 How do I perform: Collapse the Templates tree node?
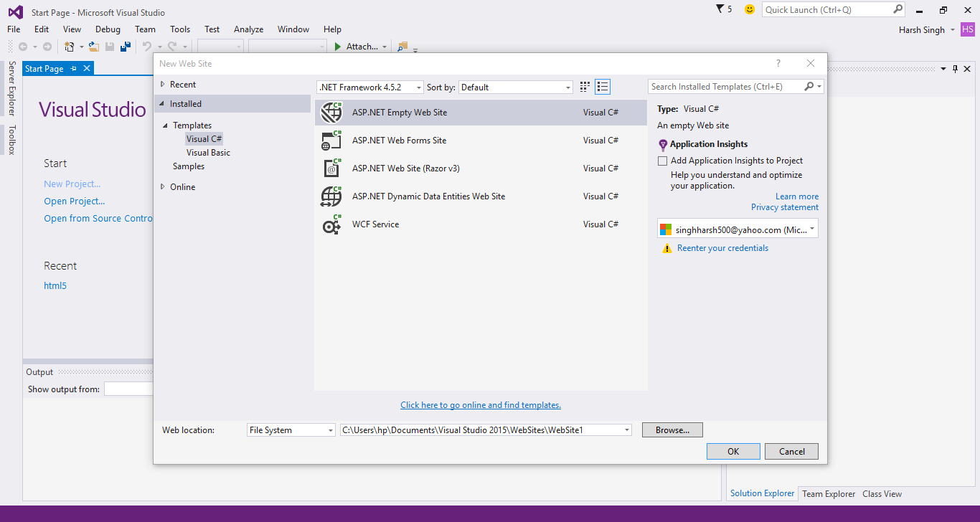[x=166, y=125]
